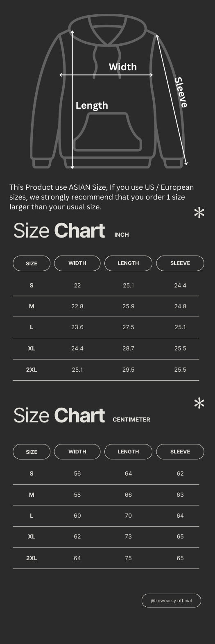This screenshot has width=215, height=644.
Task: Click the hoodie kangaroo pocket outline
Action: 108,132
